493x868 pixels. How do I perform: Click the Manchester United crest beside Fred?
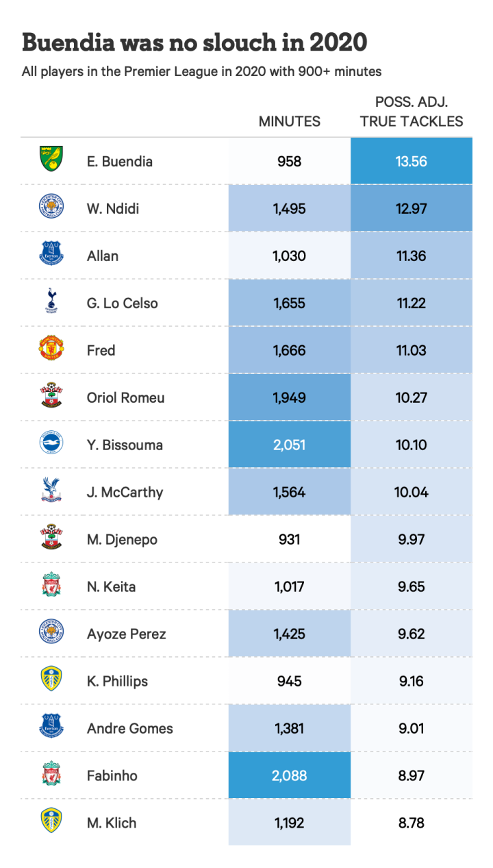[x=51, y=349]
